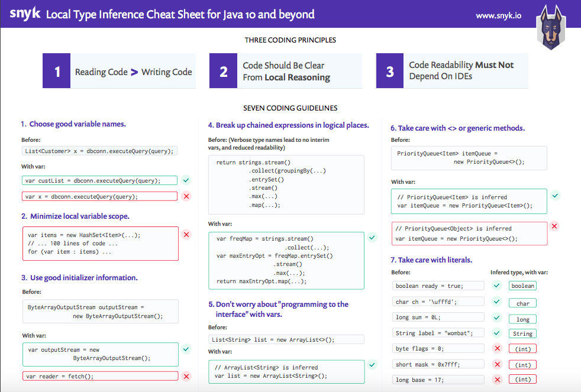This screenshot has height=392, width=581.
Task: Click the green check beside var freqMap block
Action: (372, 238)
